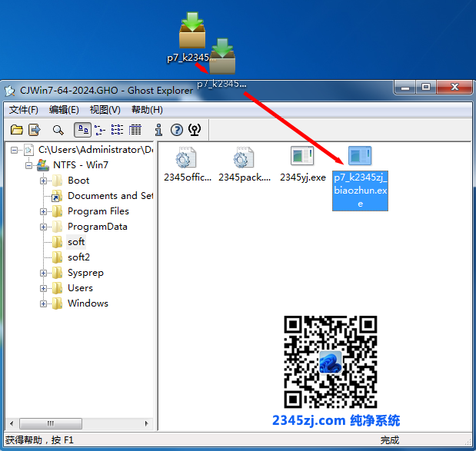Image resolution: width=476 pixels, height=451 pixels.
Task: Click the Sysprep folder icon
Action: 57,273
